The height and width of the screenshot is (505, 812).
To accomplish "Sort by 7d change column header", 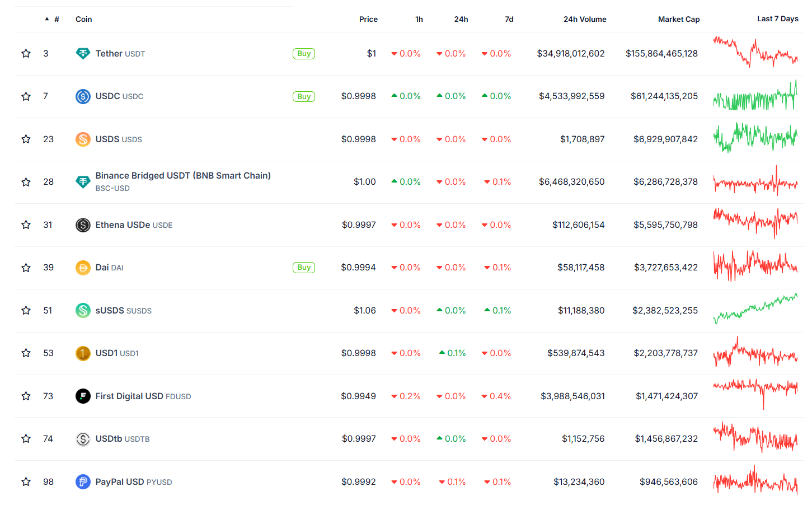I will [509, 19].
